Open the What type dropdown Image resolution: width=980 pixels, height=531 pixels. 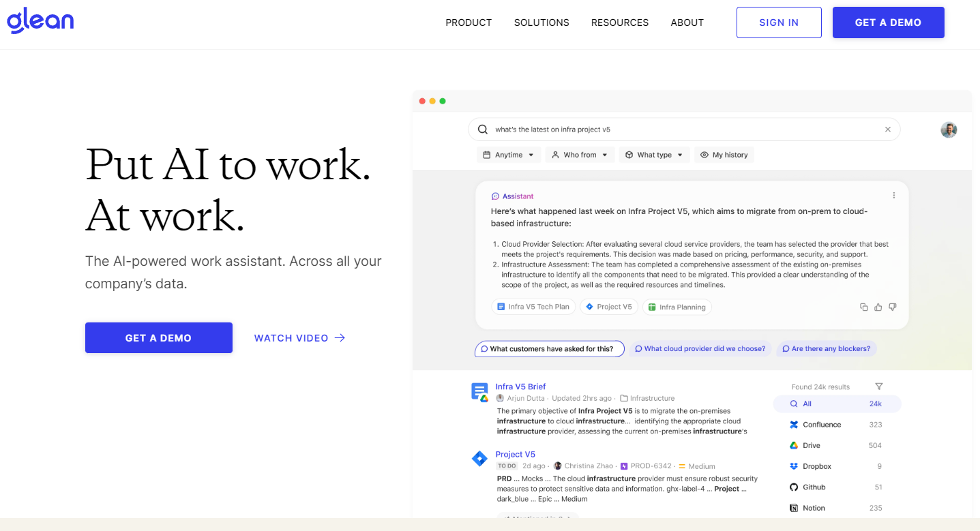coord(655,155)
